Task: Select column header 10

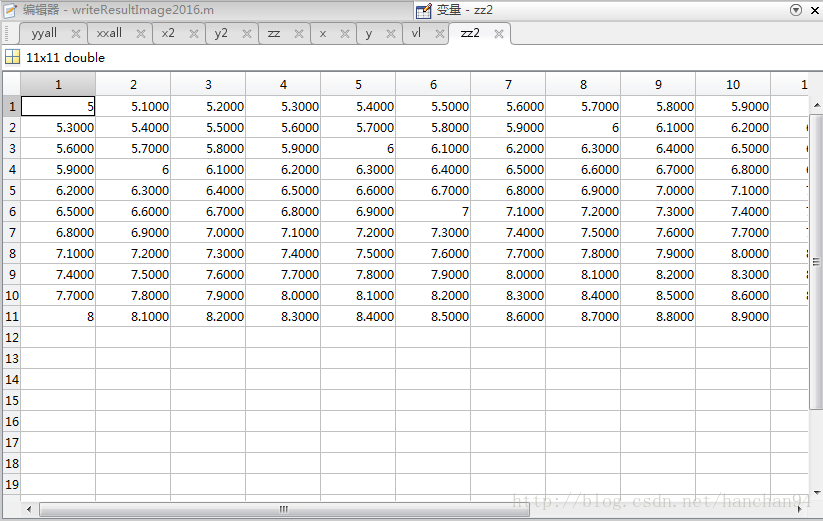Action: pos(733,84)
